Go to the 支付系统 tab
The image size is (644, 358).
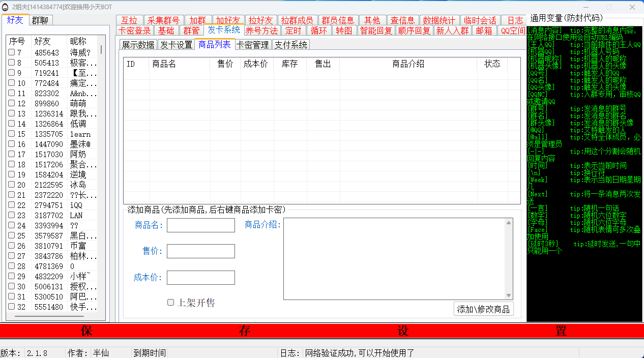click(291, 45)
